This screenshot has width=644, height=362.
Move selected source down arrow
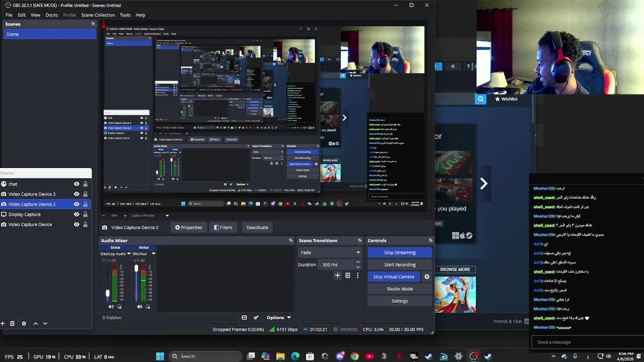(x=45, y=324)
